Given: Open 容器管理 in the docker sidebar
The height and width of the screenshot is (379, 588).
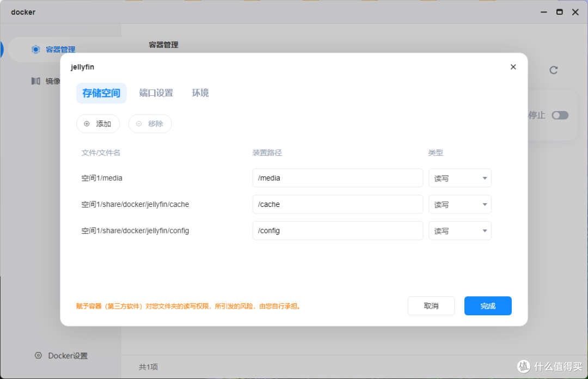Looking at the screenshot, I should tap(60, 50).
